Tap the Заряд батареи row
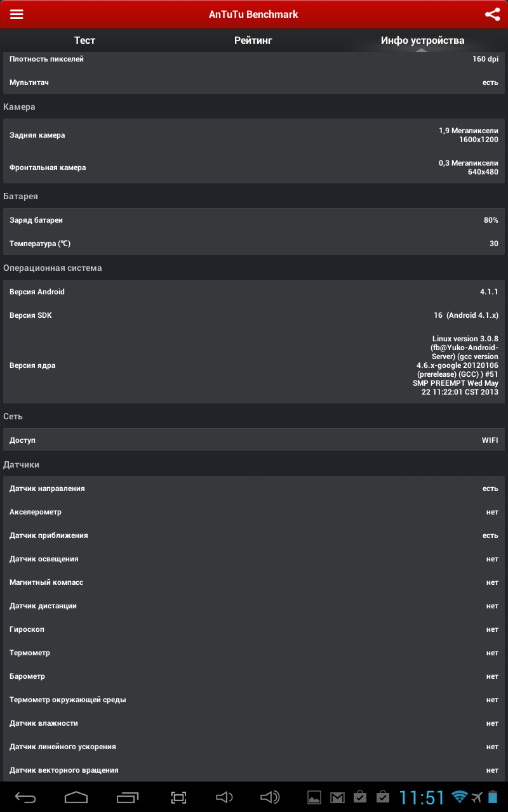Screen dimensions: 508x812 click(254, 220)
